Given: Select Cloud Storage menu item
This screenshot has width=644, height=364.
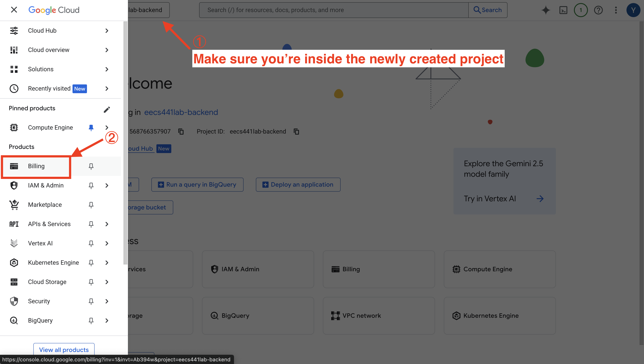Looking at the screenshot, I should point(47,282).
